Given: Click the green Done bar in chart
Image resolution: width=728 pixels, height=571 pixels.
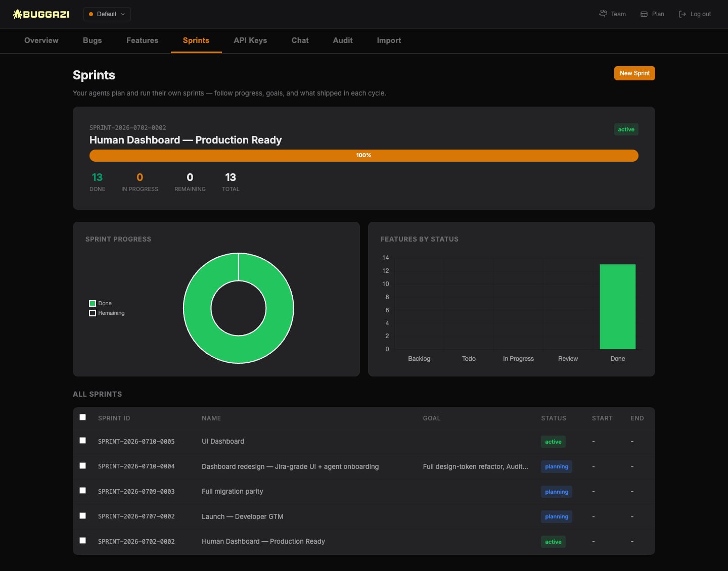Looking at the screenshot, I should 618,307.
